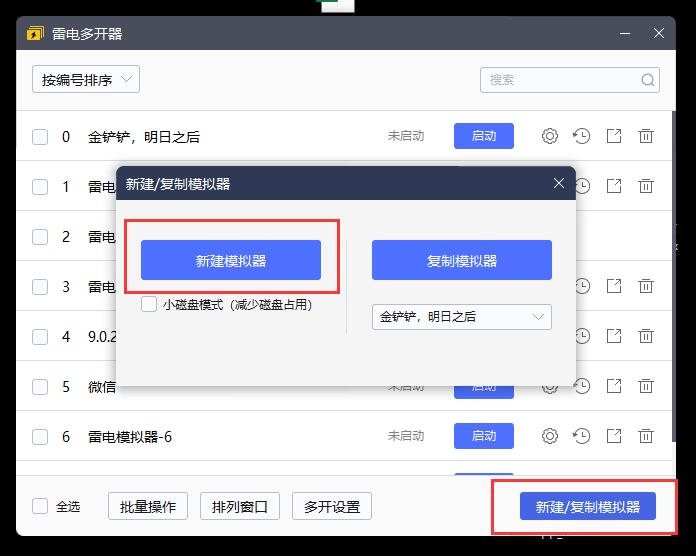Open settings gear for 雷电模拟器-6
696x556 pixels.
coord(549,436)
